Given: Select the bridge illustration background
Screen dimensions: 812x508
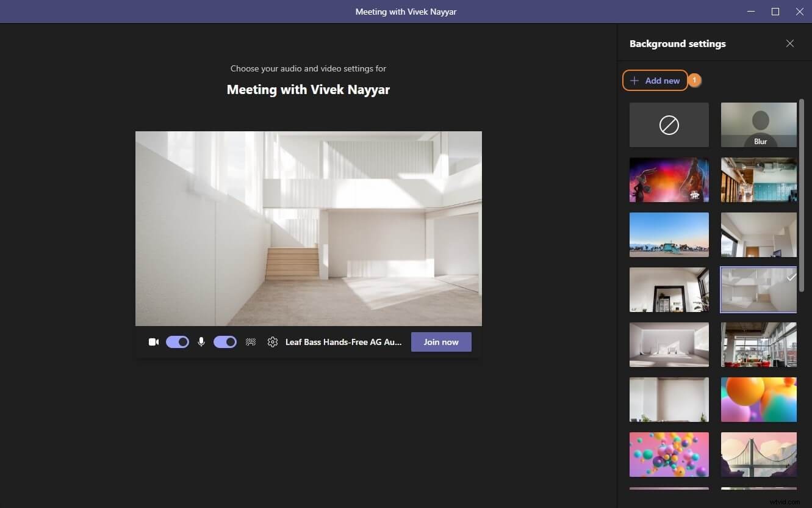Looking at the screenshot, I should click(758, 454).
